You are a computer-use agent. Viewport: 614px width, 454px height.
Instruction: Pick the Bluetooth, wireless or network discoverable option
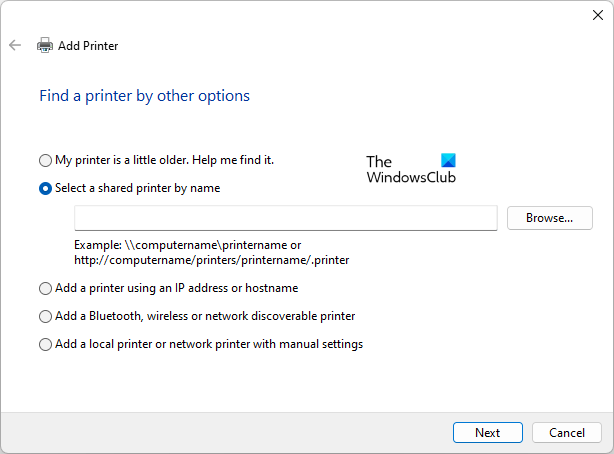coord(45,316)
